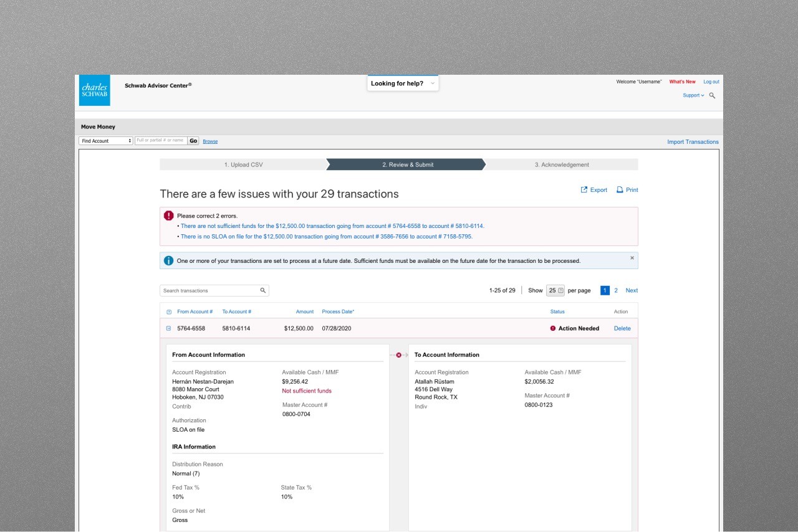Open the Find Account dropdown
The width and height of the screenshot is (798, 532).
(106, 141)
